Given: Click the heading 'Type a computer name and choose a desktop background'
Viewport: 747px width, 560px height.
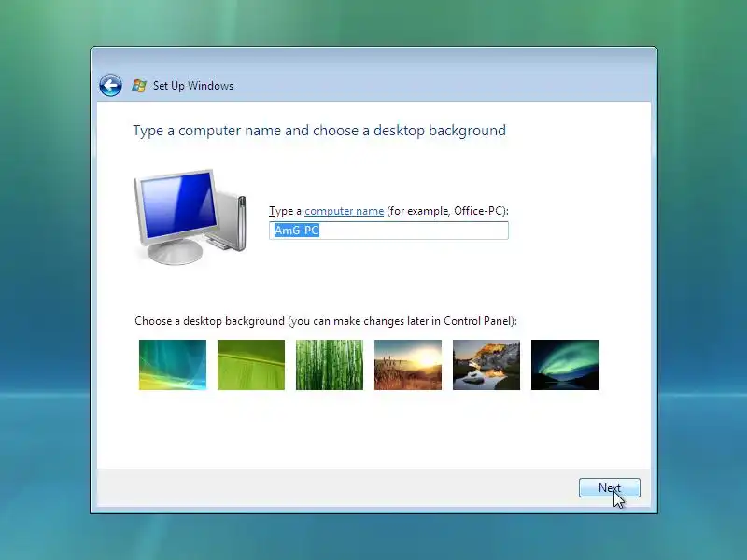Looking at the screenshot, I should (x=319, y=131).
